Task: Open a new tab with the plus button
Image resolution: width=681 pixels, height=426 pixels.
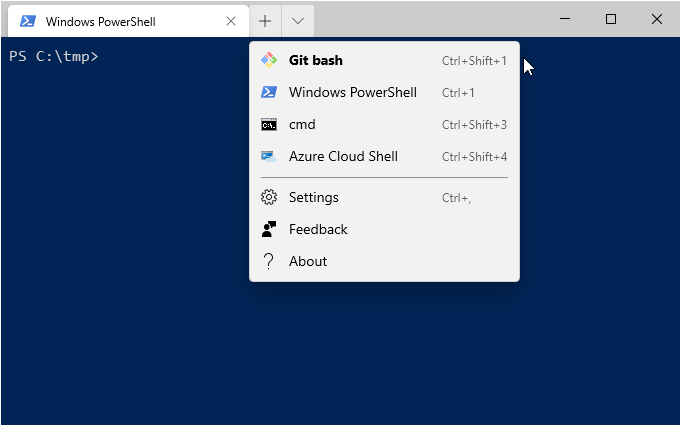Action: [264, 20]
